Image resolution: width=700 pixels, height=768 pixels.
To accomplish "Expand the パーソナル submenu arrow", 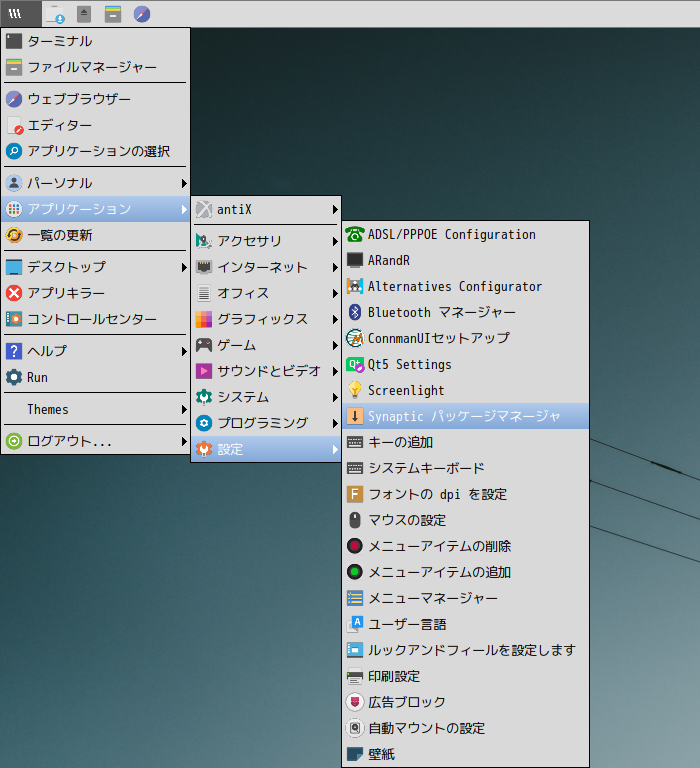I will pos(184,183).
